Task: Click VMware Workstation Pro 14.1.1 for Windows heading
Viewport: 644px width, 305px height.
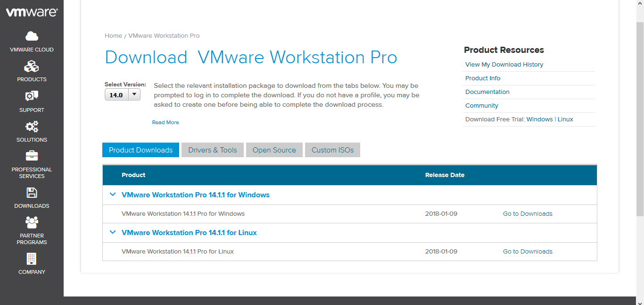Action: (196, 195)
